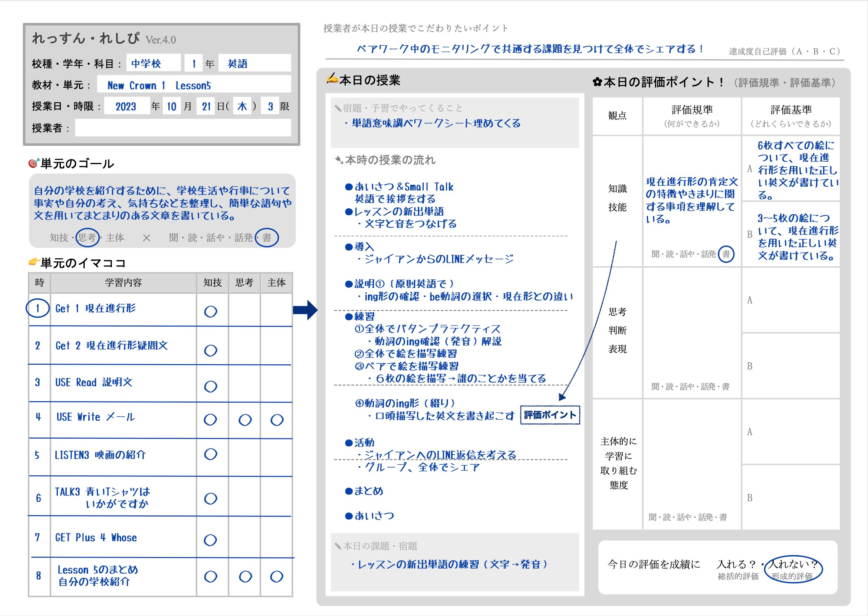
Task: Select the circled 書 skill in unit goal
Action: [x=267, y=237]
